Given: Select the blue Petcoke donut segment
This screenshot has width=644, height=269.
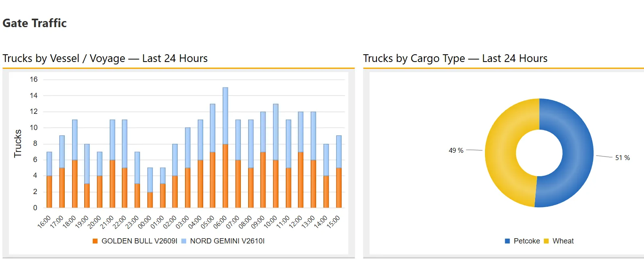Looking at the screenshot, I should pos(578,153).
